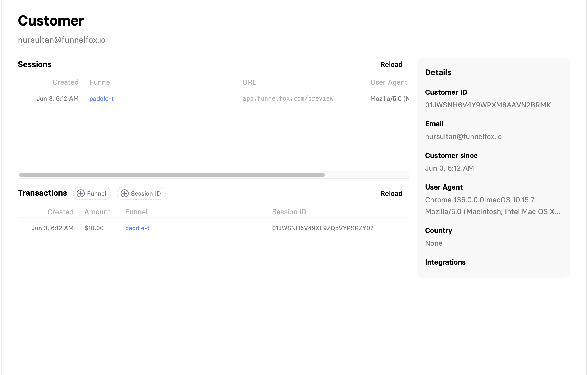
Task: Reload the Transactions table
Action: point(391,193)
